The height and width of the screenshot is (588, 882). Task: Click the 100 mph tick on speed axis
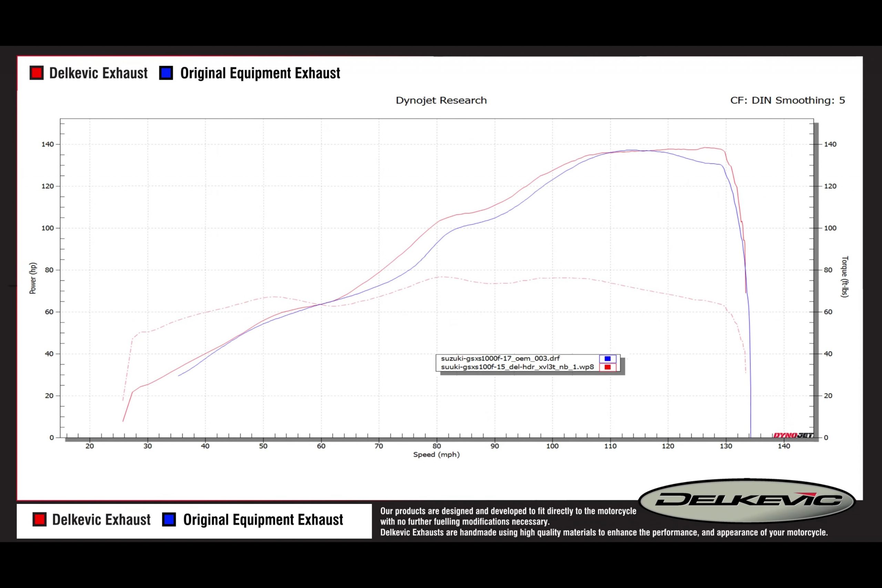(552, 446)
